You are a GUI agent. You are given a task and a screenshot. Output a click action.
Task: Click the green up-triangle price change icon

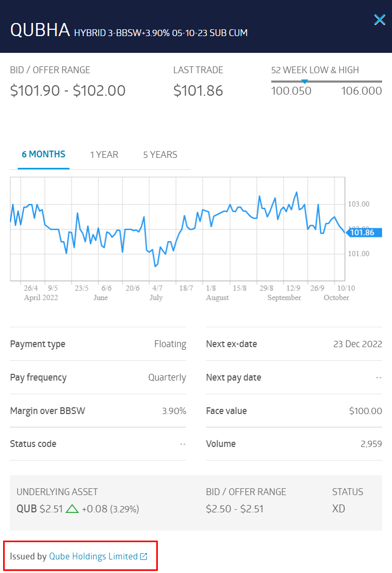click(x=72, y=509)
